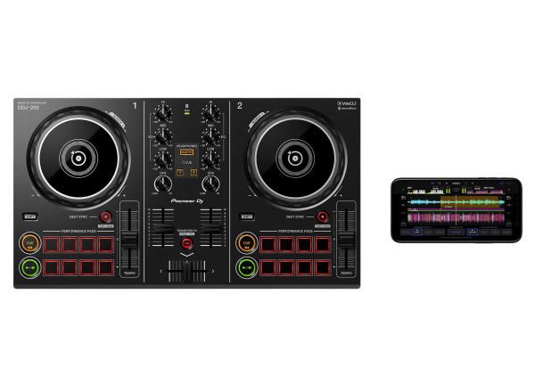Toggle BEAT SYNC on deck 1
Image resolution: width=535 pixels, height=392 pixels.
pos(106,216)
